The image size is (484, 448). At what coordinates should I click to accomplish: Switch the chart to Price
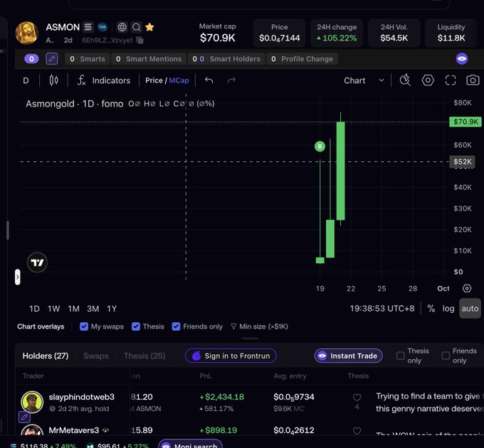click(154, 80)
